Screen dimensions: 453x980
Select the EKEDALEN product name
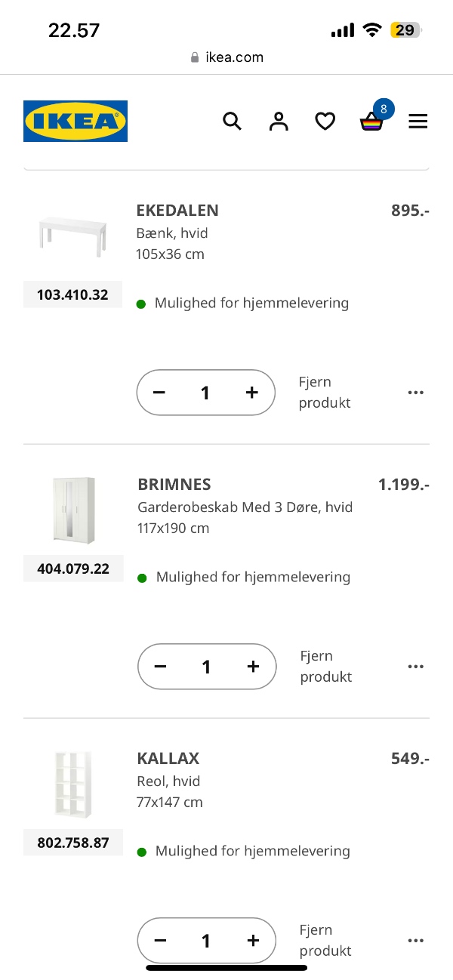(177, 211)
